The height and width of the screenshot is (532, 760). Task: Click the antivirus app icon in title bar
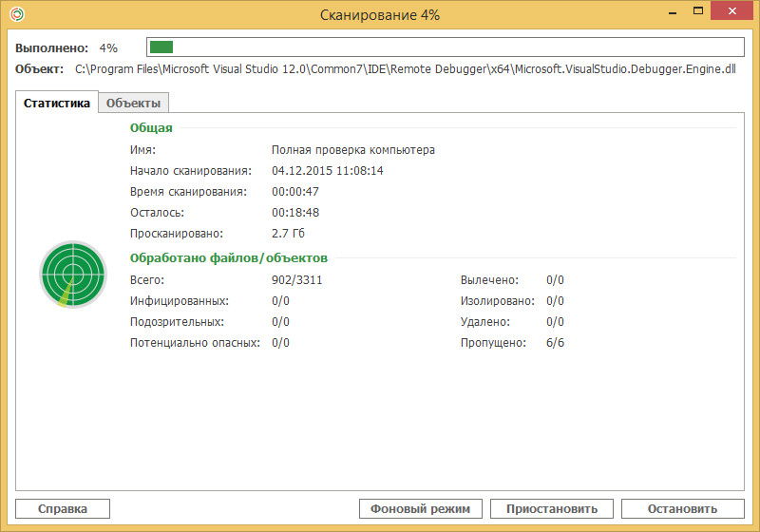[x=17, y=14]
